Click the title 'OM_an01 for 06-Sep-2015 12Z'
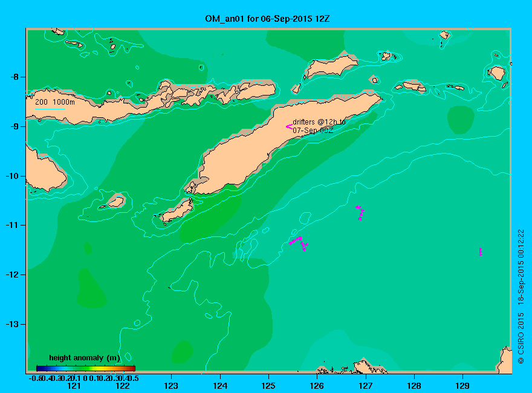The height and width of the screenshot is (393, 532). pos(267,18)
